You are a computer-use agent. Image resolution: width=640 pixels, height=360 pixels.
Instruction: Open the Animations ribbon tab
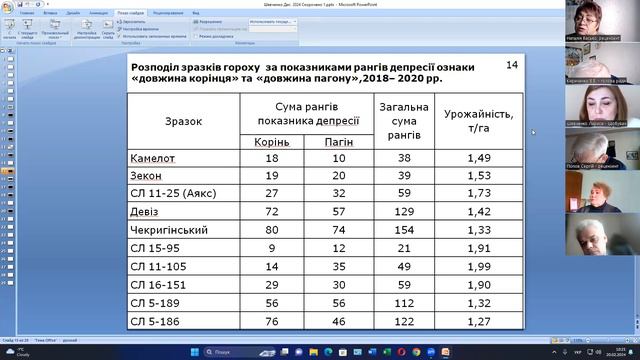pyautogui.click(x=98, y=13)
